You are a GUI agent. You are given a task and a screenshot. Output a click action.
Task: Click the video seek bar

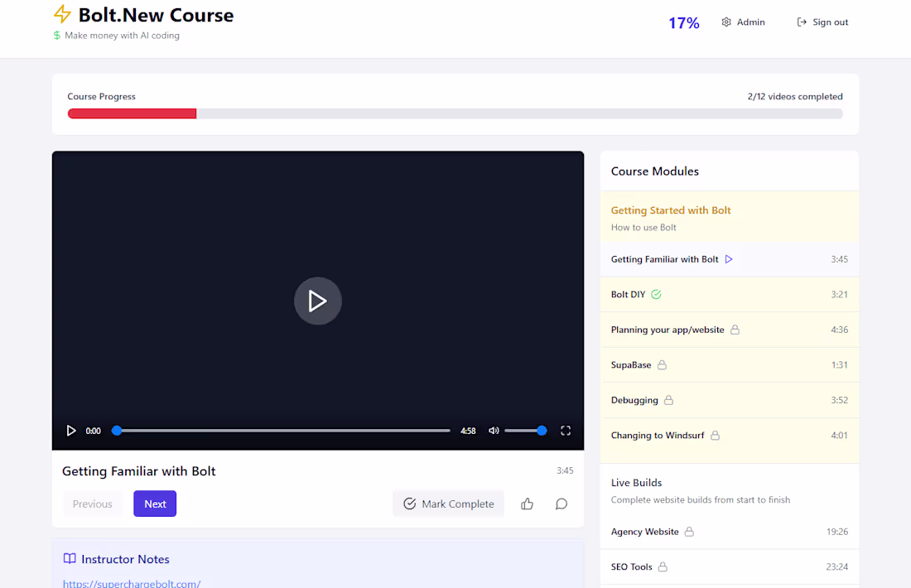pyautogui.click(x=282, y=431)
